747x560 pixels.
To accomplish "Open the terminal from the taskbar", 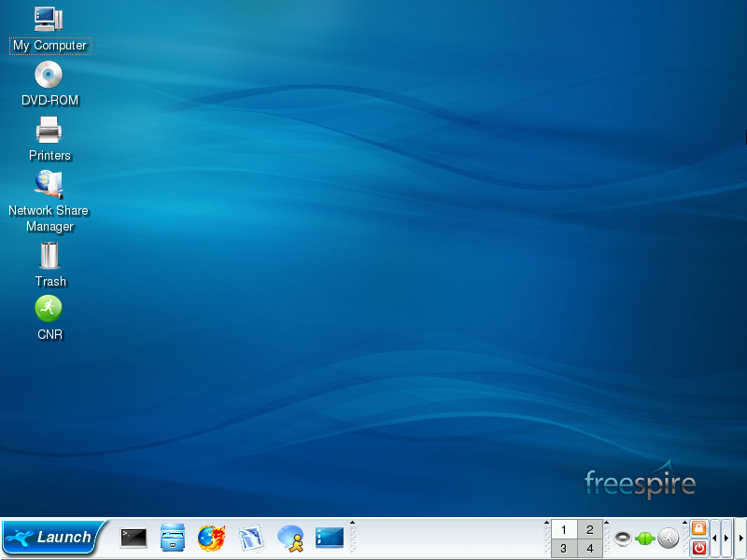I will click(134, 538).
